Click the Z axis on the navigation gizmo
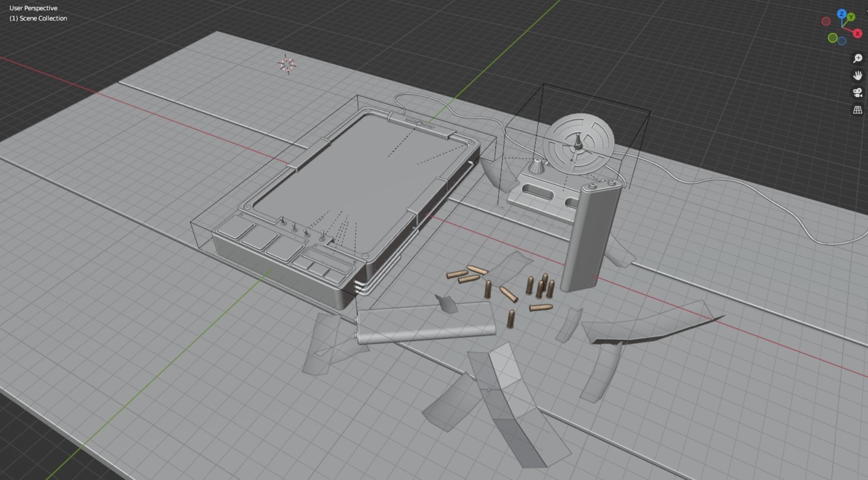 [x=842, y=14]
